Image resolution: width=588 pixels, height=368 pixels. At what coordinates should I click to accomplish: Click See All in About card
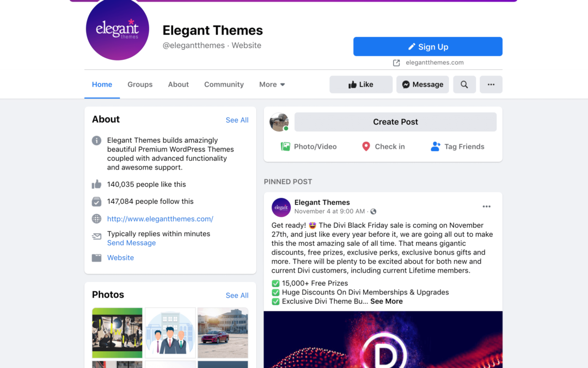[x=237, y=120]
